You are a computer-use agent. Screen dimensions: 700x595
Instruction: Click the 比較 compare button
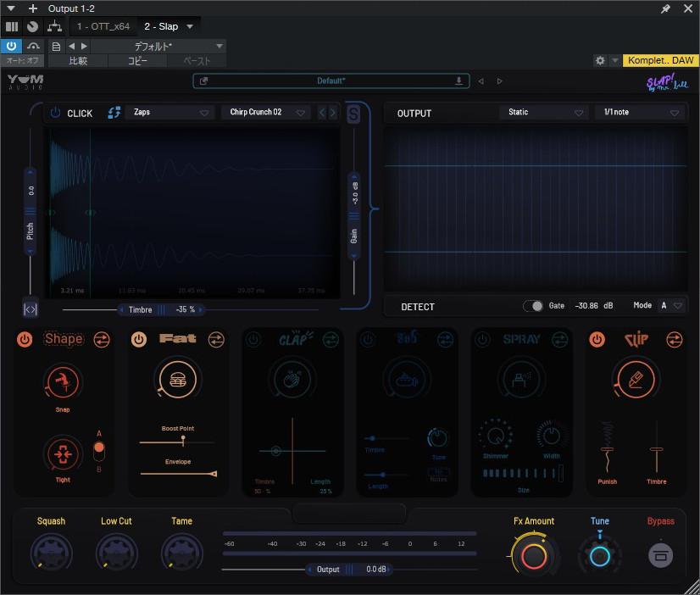[x=77, y=61]
